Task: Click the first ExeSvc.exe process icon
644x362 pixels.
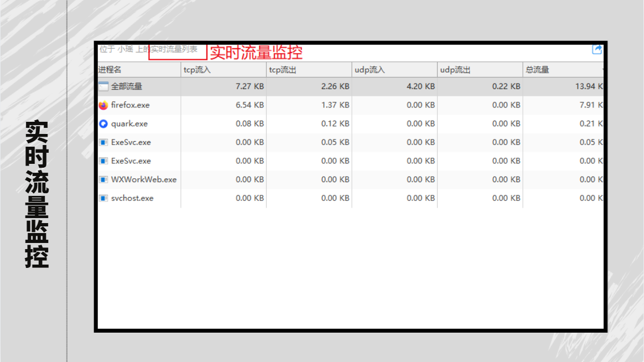Action: [x=103, y=143]
